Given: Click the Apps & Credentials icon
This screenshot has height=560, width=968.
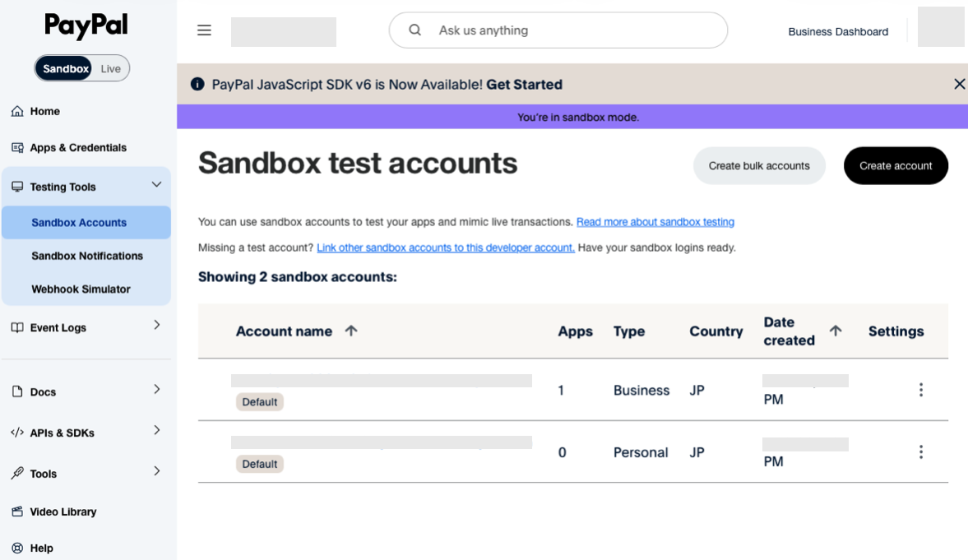Looking at the screenshot, I should point(17,147).
